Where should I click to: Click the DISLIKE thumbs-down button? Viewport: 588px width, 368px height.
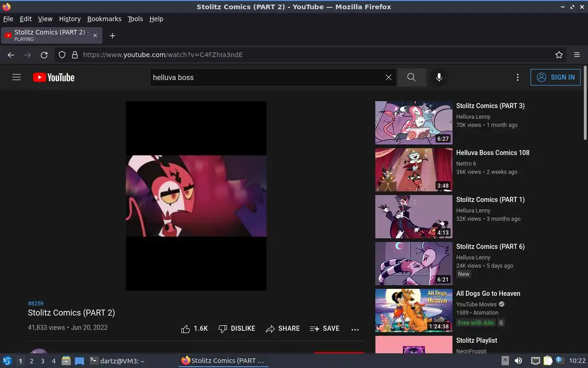237,329
